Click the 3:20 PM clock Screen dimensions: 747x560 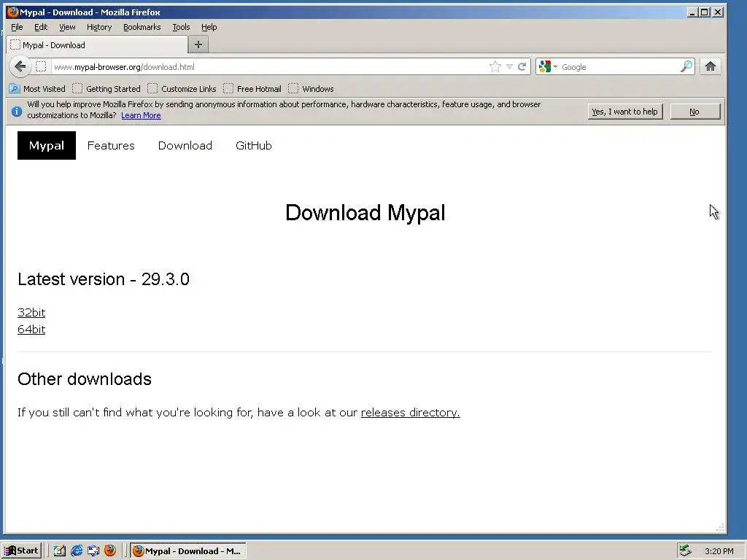[719, 551]
